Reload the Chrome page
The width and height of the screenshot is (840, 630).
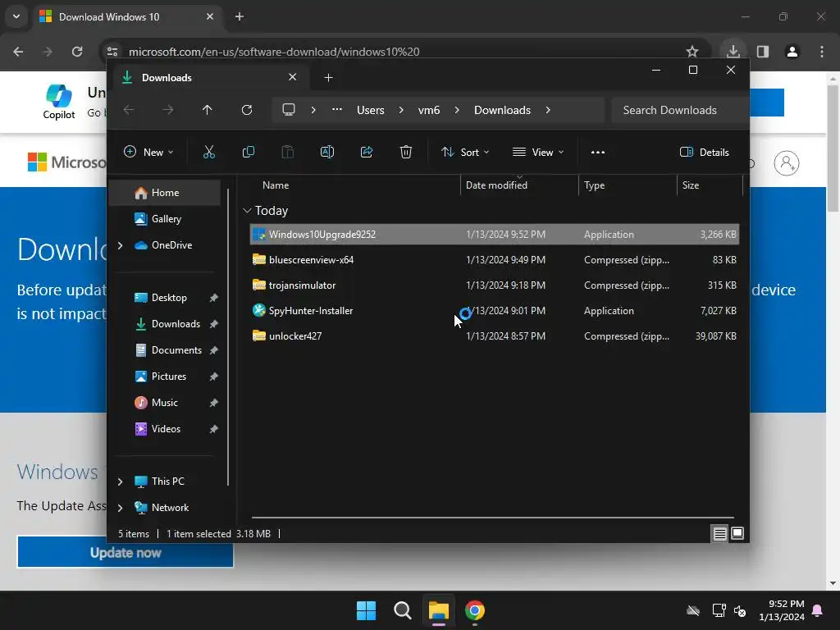pyautogui.click(x=77, y=52)
